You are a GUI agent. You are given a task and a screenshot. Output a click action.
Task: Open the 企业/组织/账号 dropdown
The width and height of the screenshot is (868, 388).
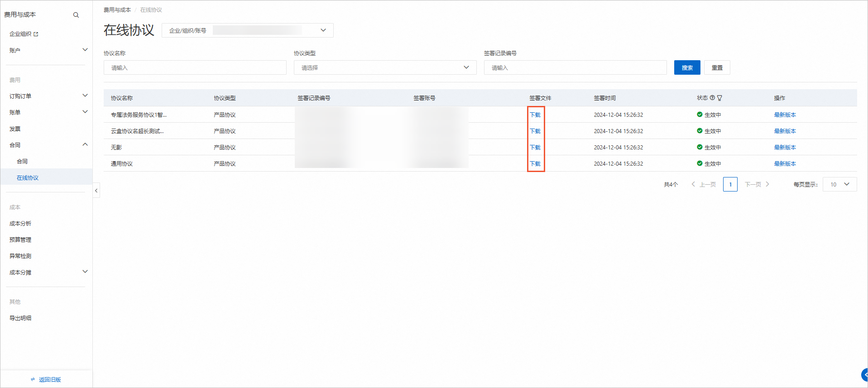pyautogui.click(x=247, y=30)
